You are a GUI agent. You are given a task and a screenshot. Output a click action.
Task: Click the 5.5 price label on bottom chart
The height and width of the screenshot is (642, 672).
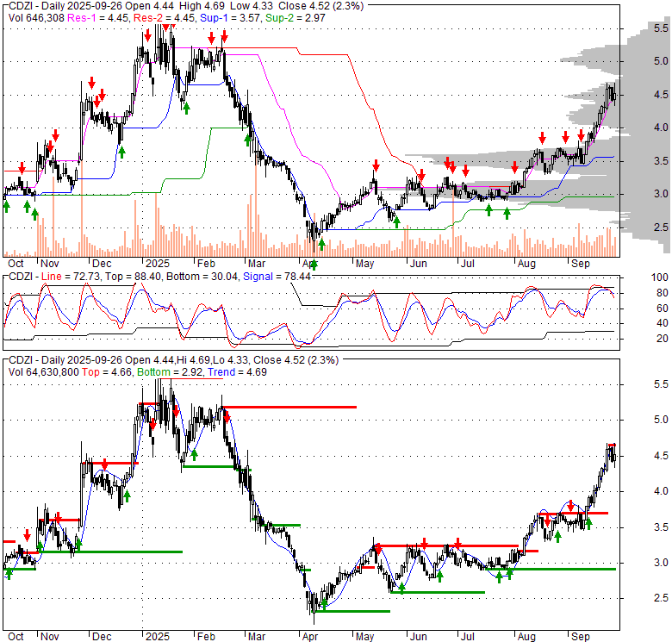point(661,384)
